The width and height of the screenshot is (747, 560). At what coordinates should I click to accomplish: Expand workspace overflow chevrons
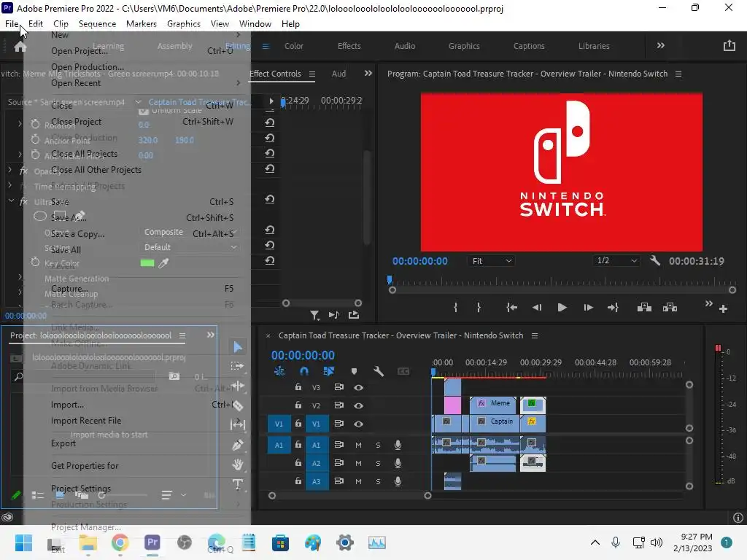pos(660,45)
